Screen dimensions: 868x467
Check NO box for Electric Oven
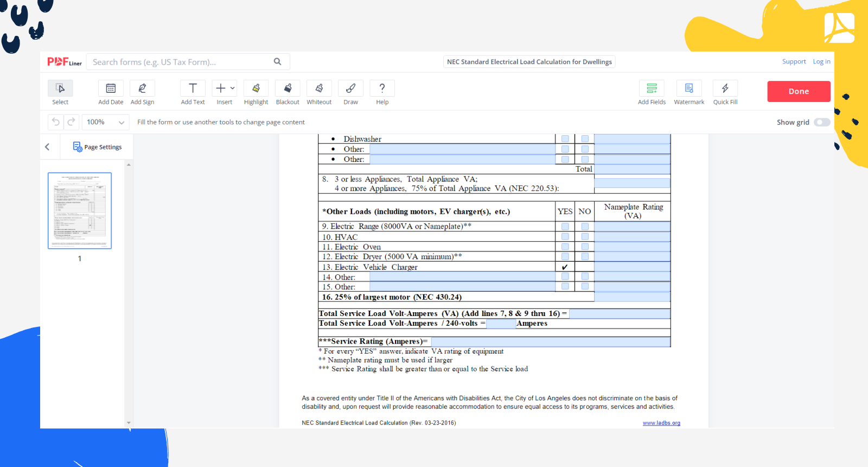tap(585, 247)
